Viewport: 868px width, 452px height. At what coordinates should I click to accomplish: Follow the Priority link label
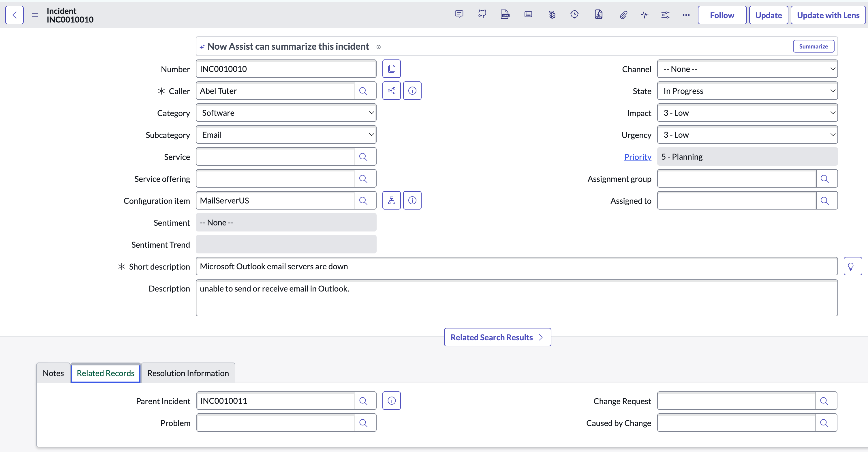[638, 156]
